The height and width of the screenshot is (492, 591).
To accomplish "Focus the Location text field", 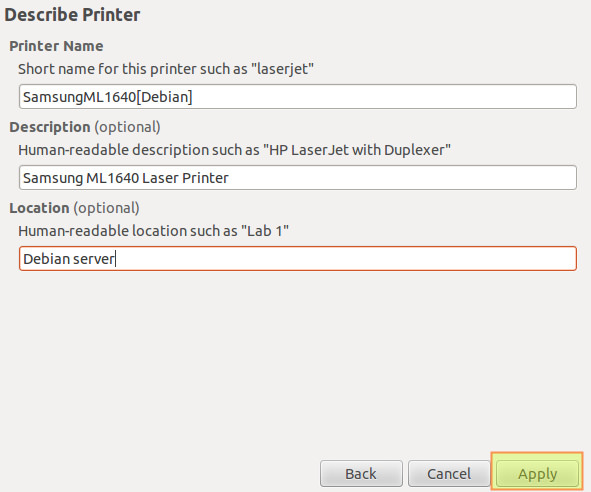I will pos(298,259).
